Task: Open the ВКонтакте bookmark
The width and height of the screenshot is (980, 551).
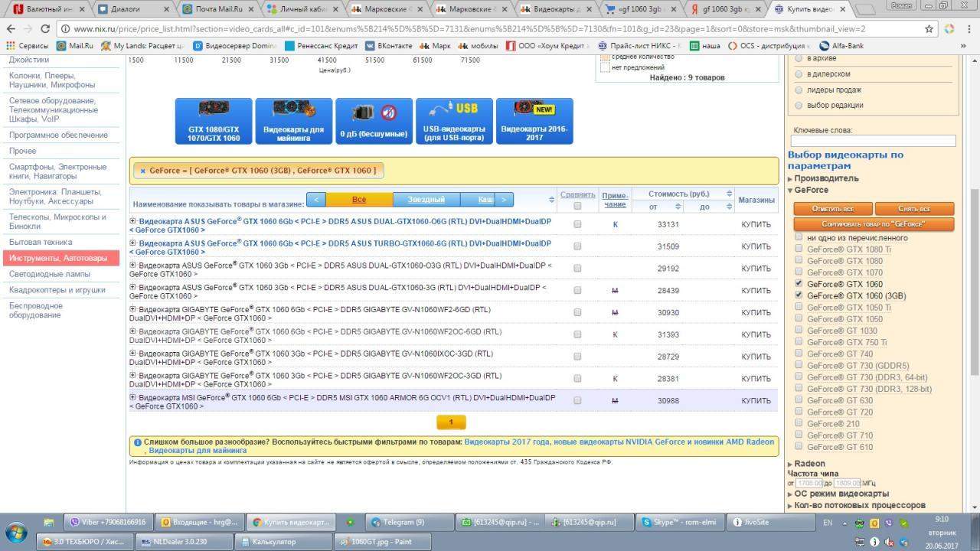Action: point(389,46)
